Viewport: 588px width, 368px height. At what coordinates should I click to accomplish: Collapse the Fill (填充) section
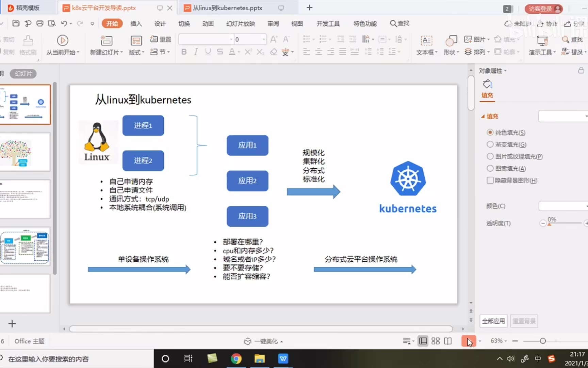point(483,116)
